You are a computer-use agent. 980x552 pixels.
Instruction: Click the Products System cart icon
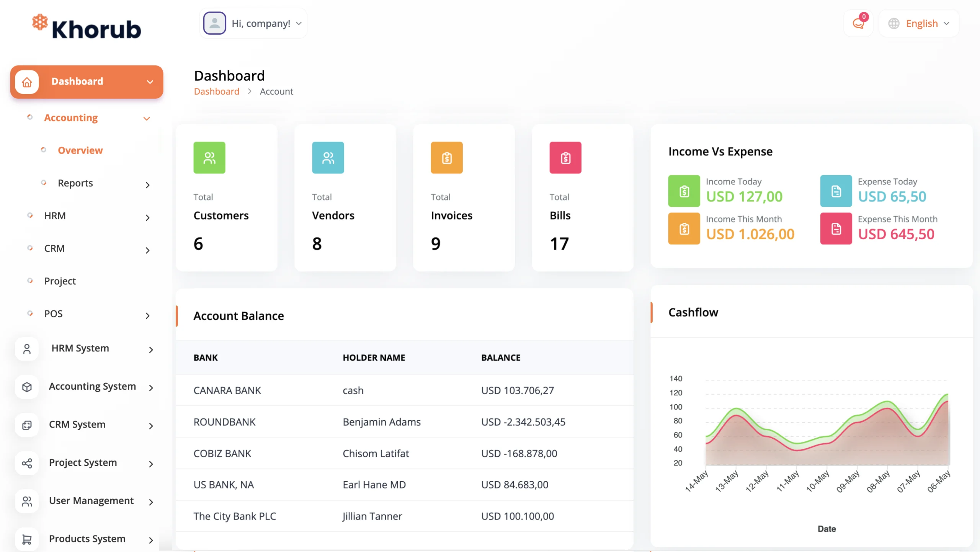click(x=27, y=539)
